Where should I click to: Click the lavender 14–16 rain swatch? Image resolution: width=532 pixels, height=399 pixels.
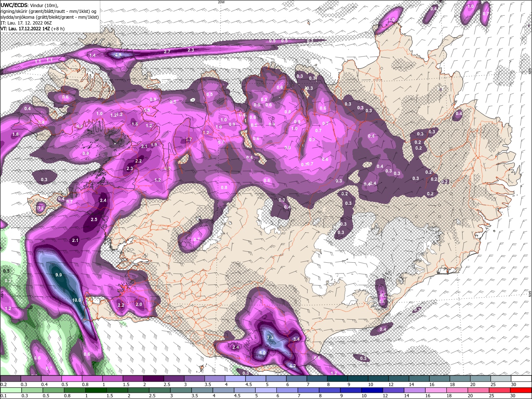click(x=414, y=390)
